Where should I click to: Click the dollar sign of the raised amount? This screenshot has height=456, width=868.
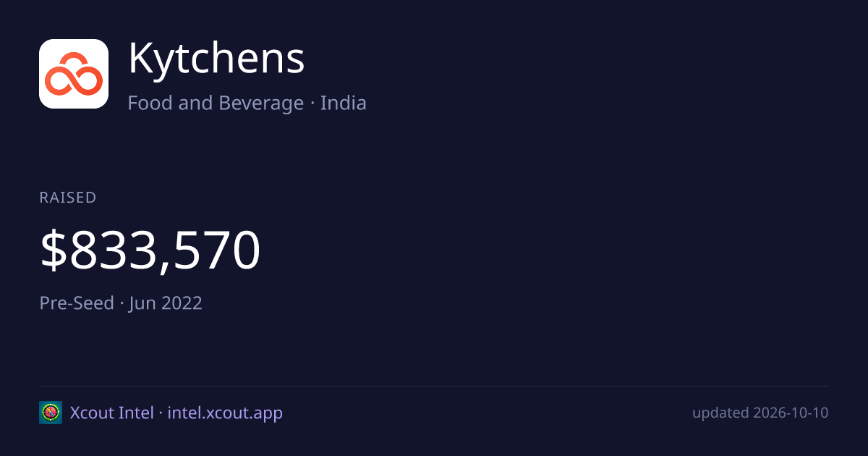point(54,250)
